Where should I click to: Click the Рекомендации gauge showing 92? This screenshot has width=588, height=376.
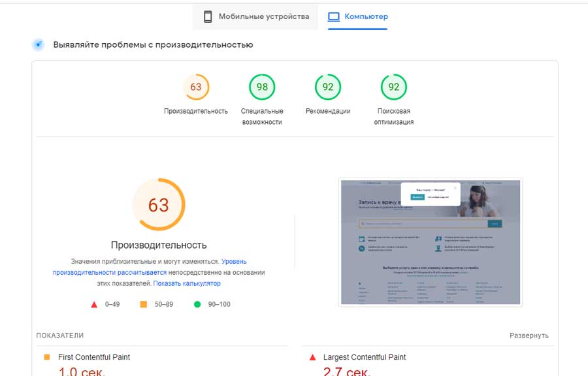click(327, 86)
